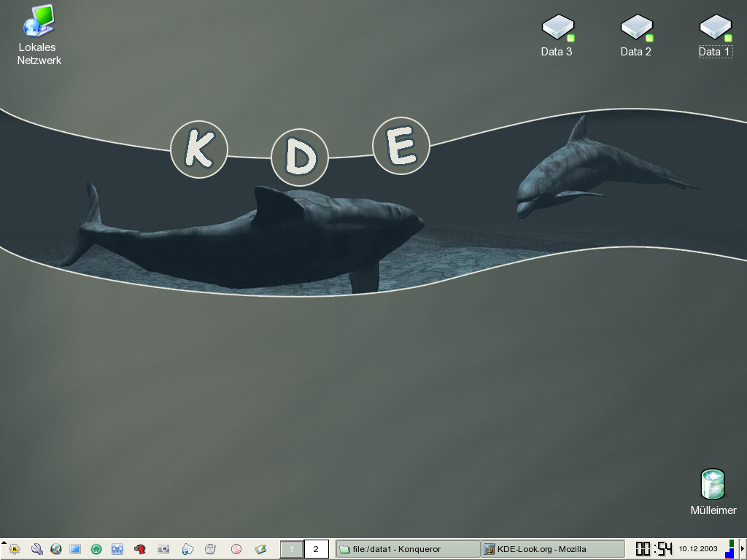The height and width of the screenshot is (560, 747).
Task: Launch the camera screenshot icon in panel
Action: point(163,549)
